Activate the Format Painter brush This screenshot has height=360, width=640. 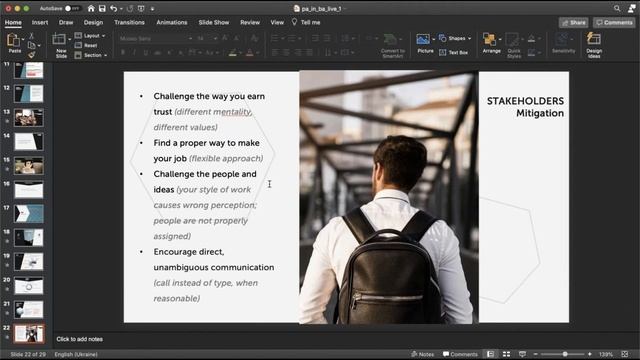pyautogui.click(x=31, y=54)
